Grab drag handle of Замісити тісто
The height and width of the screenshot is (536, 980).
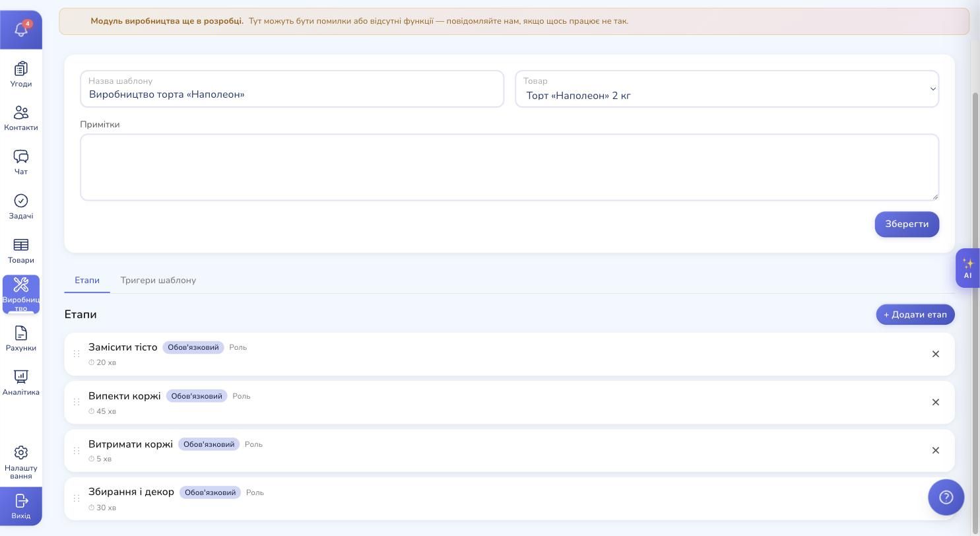coord(77,354)
